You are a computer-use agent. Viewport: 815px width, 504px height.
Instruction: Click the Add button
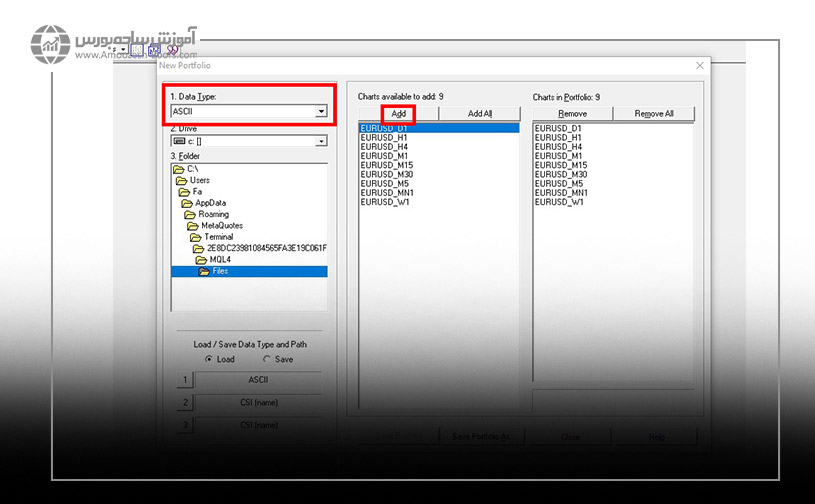(x=398, y=114)
